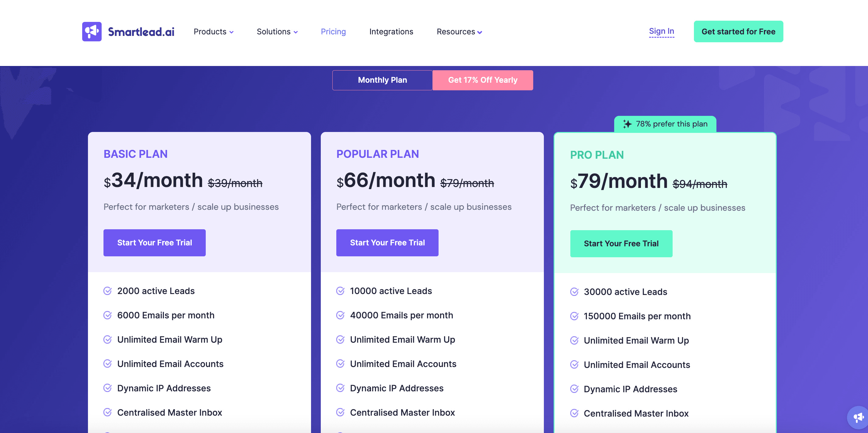Click checkmark icon beside 40000 Emails per month

[x=340, y=315]
